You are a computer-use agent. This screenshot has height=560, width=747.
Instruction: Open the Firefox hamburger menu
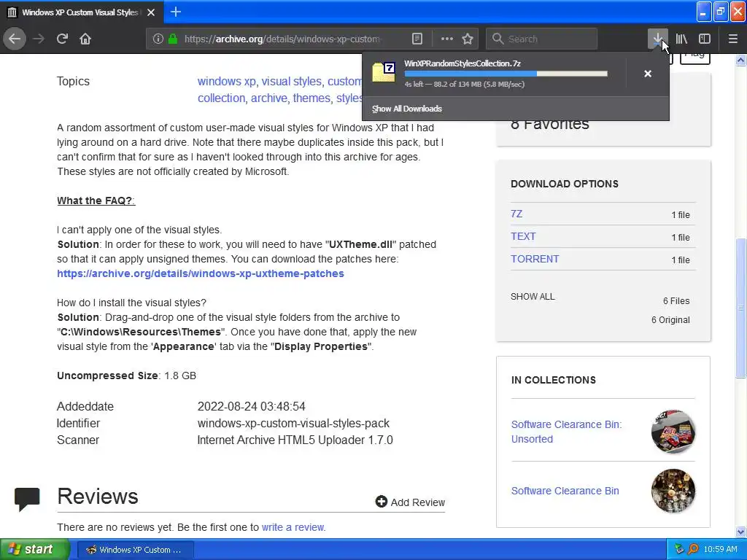tap(733, 39)
